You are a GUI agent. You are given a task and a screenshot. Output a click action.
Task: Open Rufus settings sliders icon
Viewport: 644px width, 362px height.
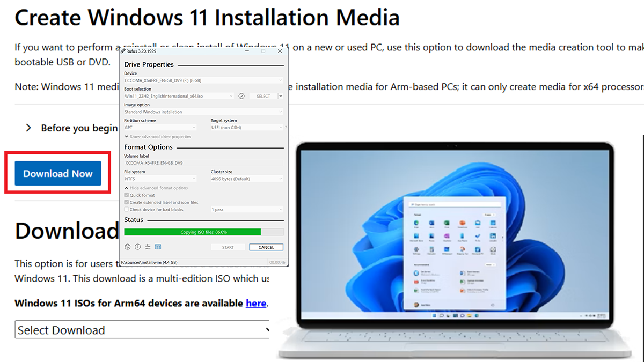tap(148, 247)
